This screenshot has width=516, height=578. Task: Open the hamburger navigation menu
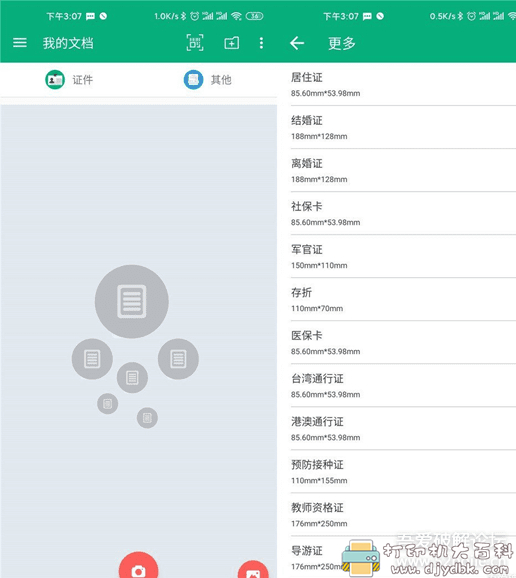click(20, 43)
